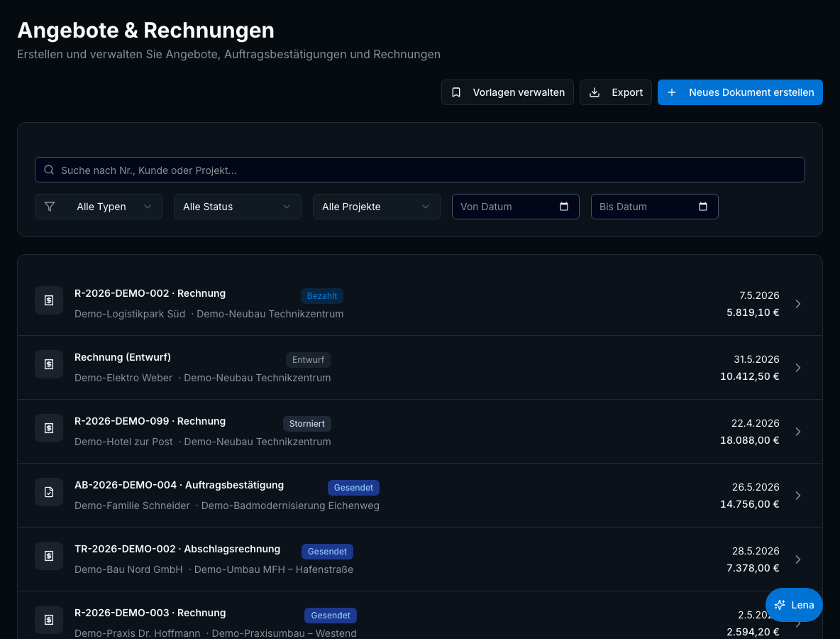Screen dimensions: 840x639
Task: Click the invoice icon for R-2026-DEMO-002
Action: (49, 300)
